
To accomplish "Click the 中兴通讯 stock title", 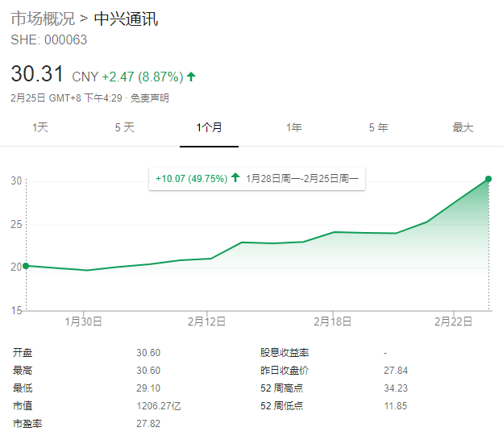I will pyautogui.click(x=126, y=19).
